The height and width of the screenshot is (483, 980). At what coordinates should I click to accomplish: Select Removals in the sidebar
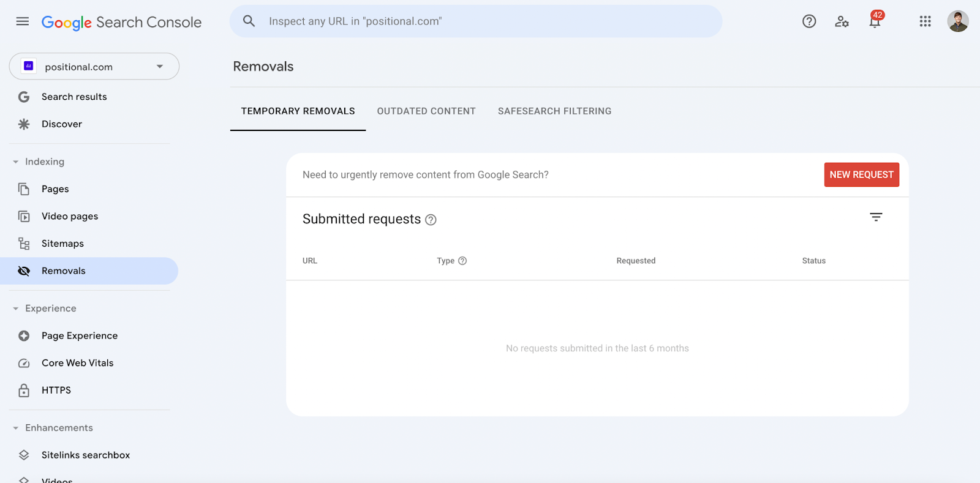(x=89, y=271)
